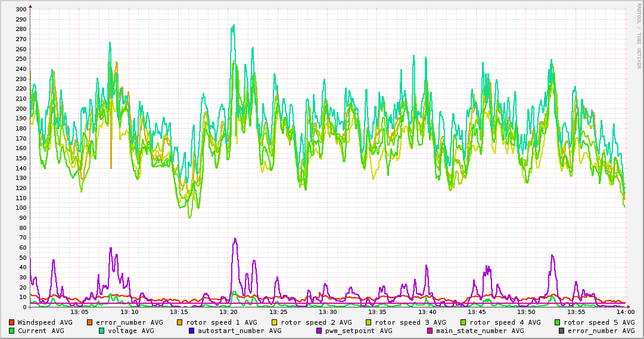Click the 0 value on the y-axis
Screen dimensions: 644x339
(24, 307)
